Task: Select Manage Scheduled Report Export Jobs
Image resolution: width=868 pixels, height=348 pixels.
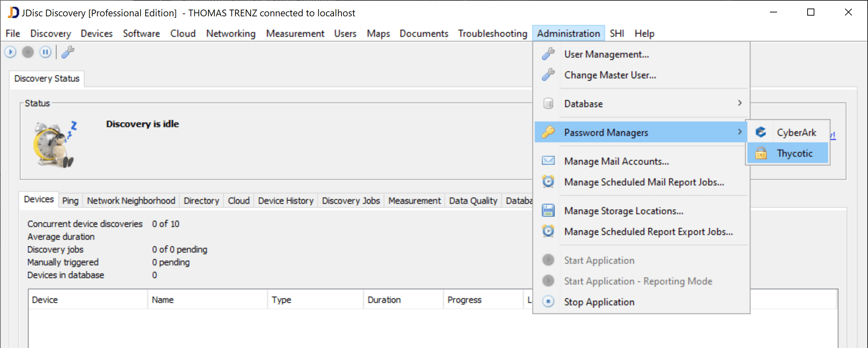Action: click(x=648, y=232)
